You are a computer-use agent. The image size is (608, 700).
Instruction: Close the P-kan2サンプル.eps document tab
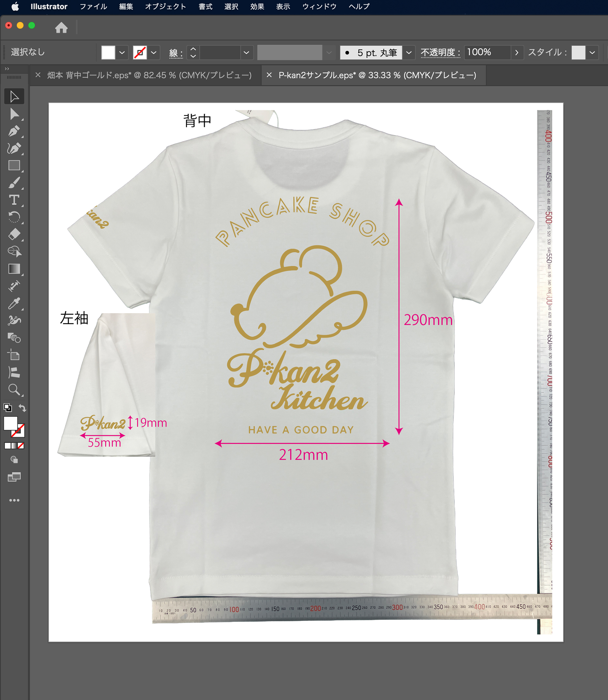coord(269,75)
